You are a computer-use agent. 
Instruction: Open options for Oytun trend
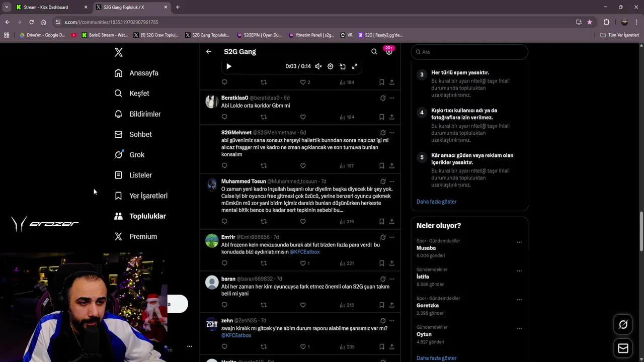519,329
